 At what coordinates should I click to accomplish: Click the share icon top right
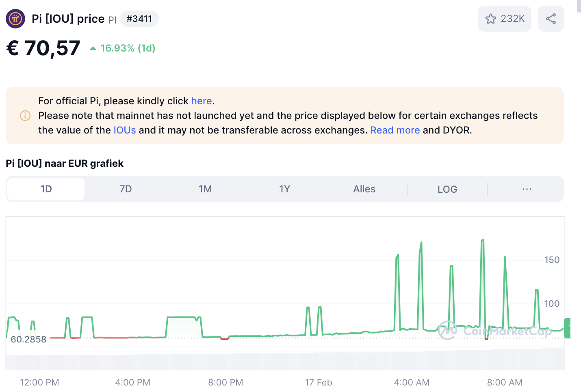(x=551, y=18)
